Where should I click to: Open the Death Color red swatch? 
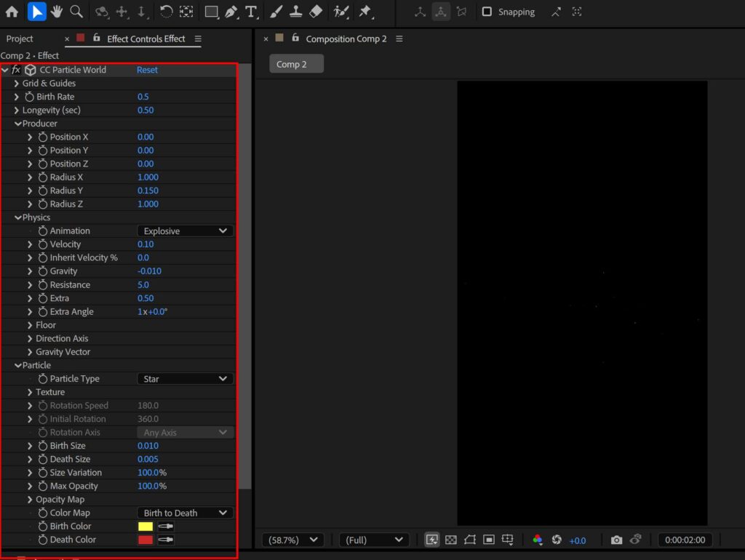146,540
